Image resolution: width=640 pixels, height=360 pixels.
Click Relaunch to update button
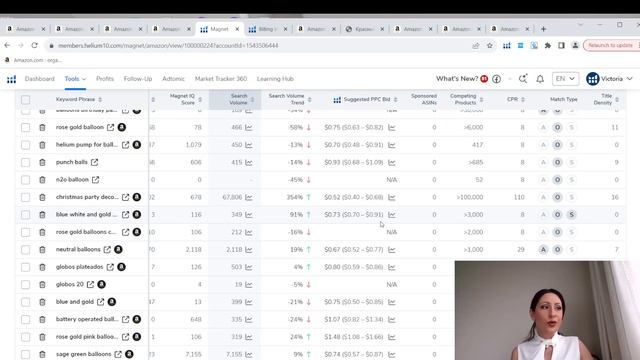(611, 45)
